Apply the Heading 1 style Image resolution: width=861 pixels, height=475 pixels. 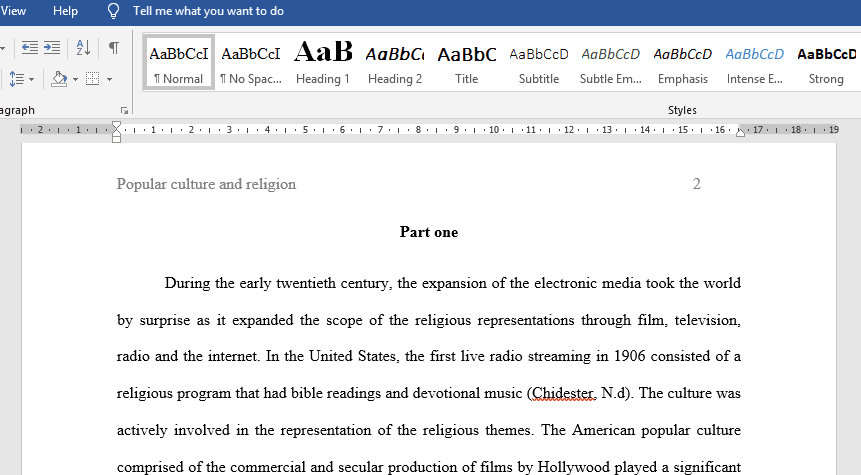(x=323, y=63)
